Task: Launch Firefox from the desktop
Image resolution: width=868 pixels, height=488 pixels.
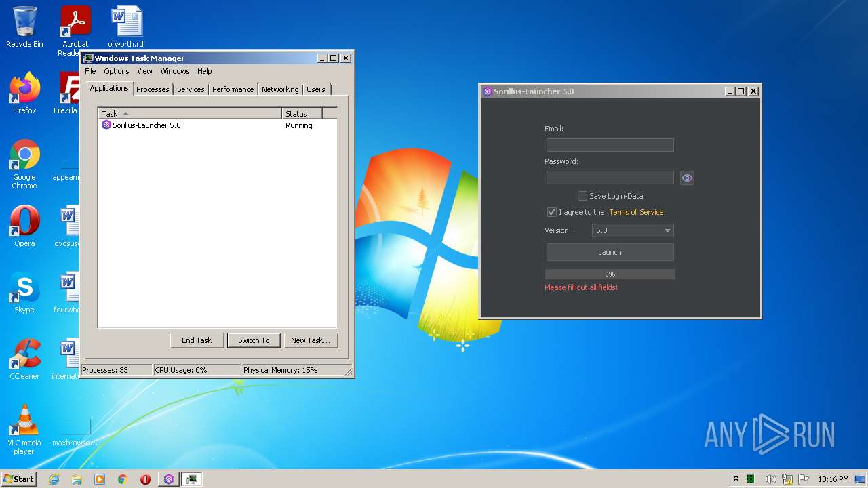Action: tap(24, 94)
